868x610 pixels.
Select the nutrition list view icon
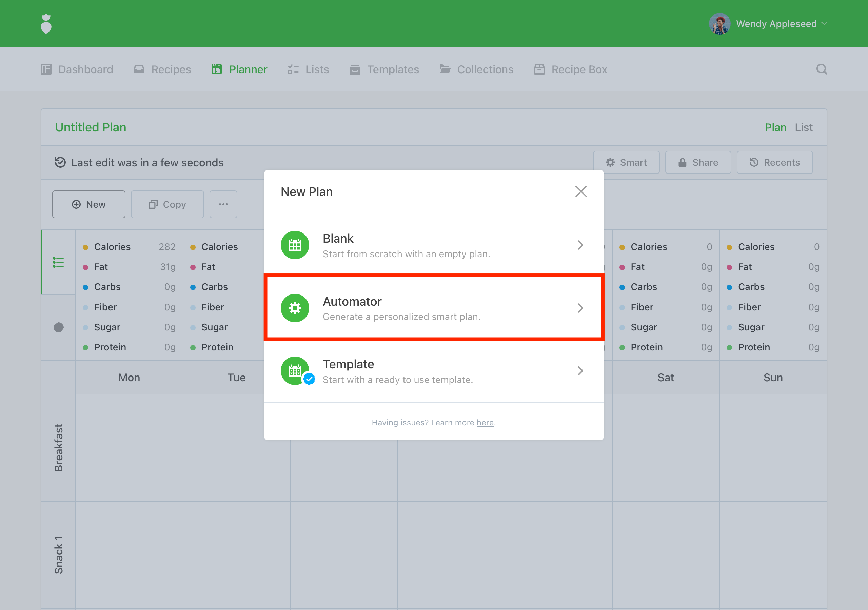(58, 262)
